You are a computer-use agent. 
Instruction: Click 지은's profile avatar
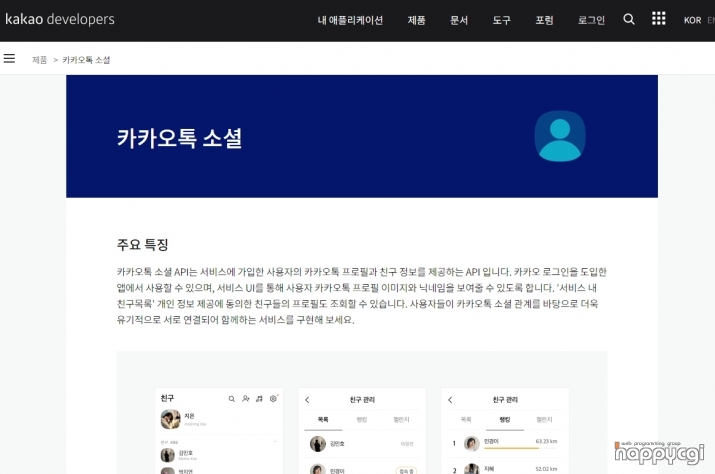point(171,419)
